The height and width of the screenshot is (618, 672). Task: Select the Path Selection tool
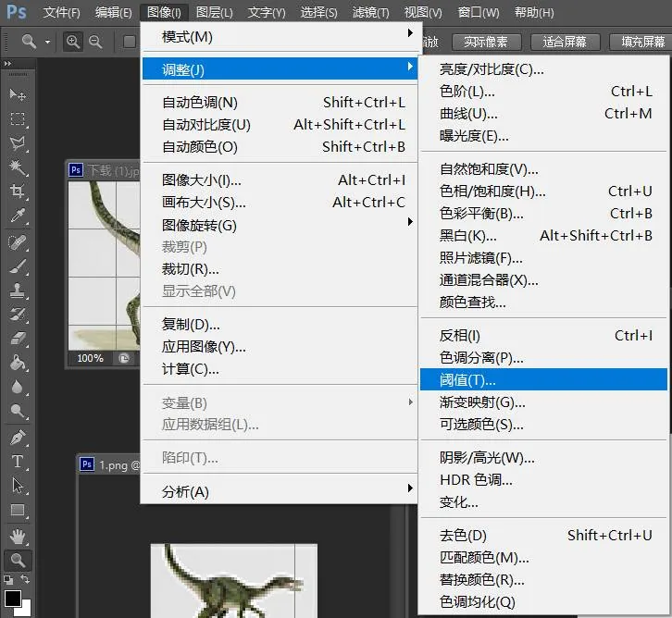[18, 486]
